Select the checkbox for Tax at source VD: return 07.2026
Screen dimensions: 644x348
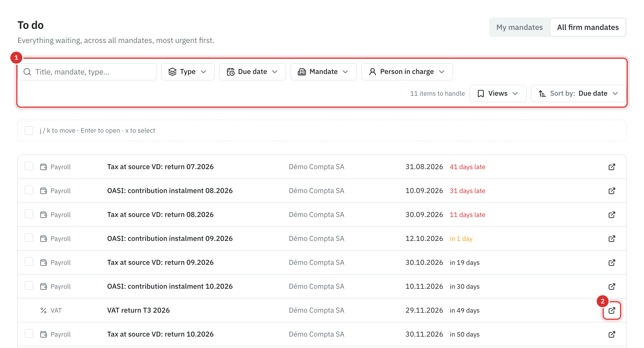[x=29, y=166]
